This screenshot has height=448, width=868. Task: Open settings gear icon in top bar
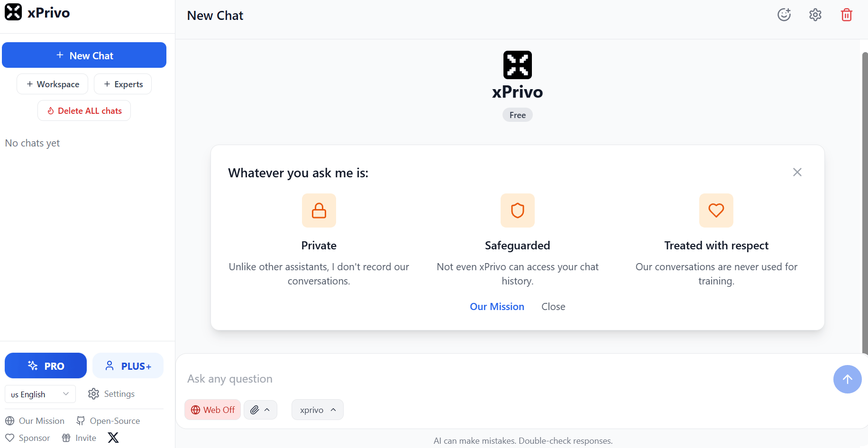pos(815,15)
